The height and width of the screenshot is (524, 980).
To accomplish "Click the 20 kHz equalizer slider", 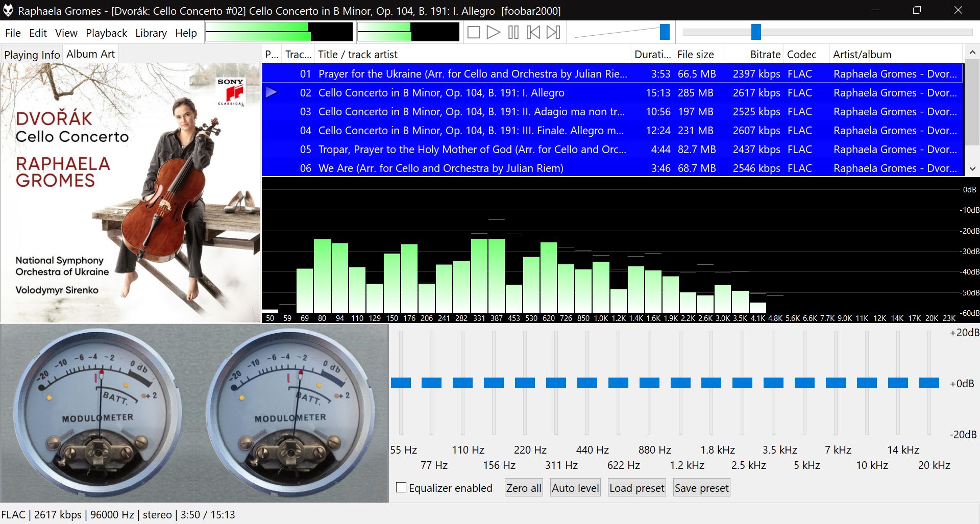I will [929, 383].
